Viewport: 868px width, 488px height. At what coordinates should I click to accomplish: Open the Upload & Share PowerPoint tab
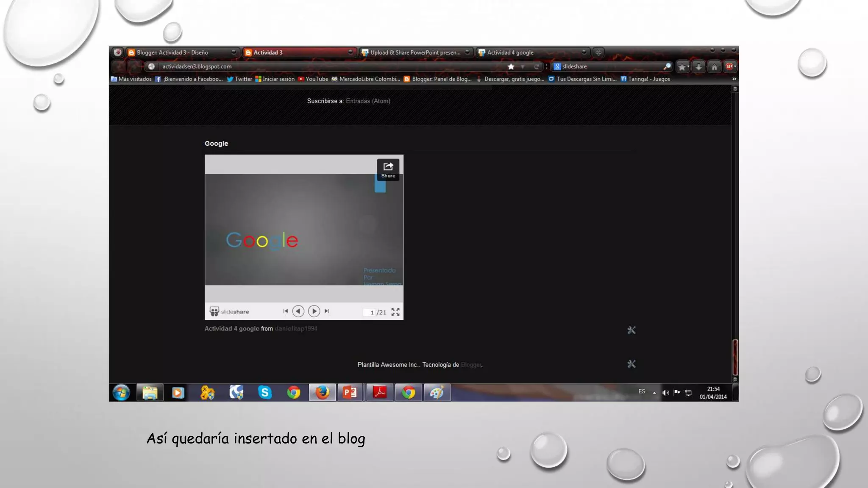click(x=416, y=53)
